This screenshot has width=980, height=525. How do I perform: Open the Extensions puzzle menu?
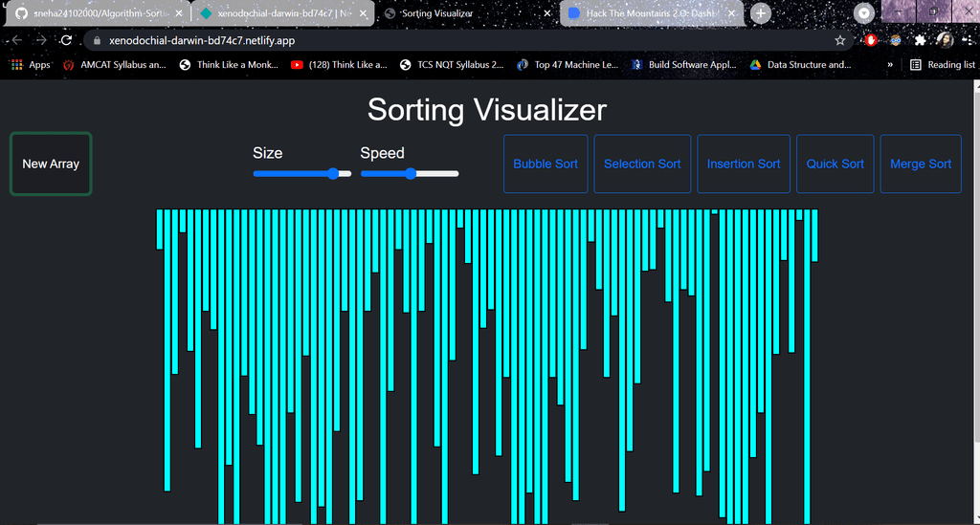[x=920, y=40]
